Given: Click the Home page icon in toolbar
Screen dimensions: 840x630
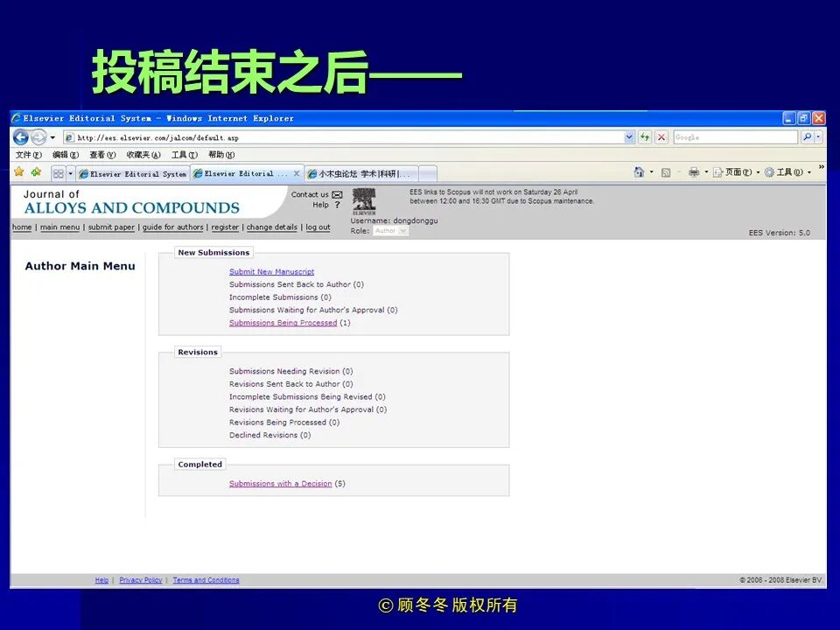Looking at the screenshot, I should point(639,172).
